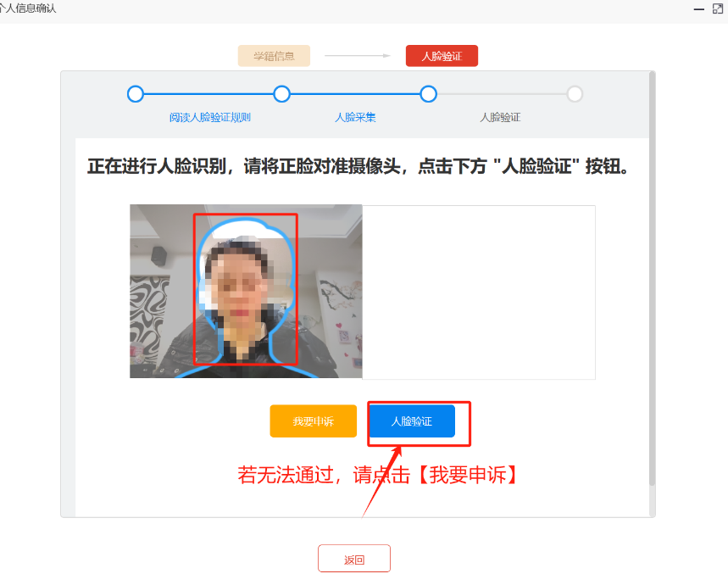
Task: Select the red 人脸验证 tab at top
Action: tap(442, 56)
